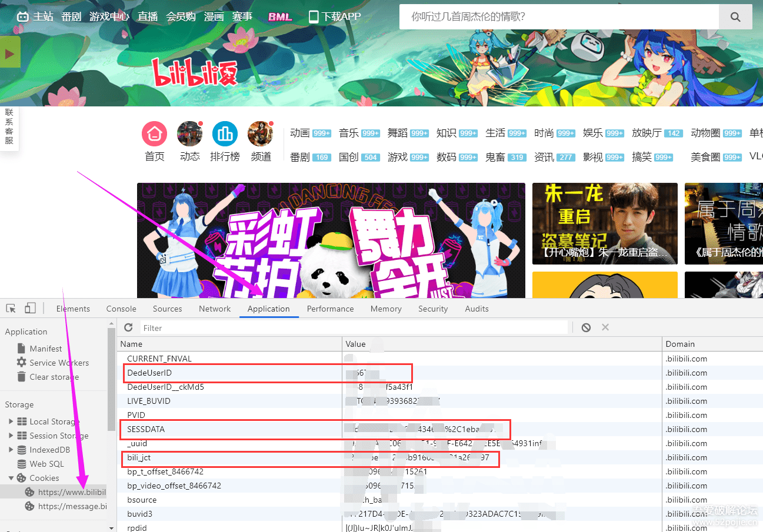Click the refresh cookies icon
The width and height of the screenshot is (763, 532).
[128, 327]
